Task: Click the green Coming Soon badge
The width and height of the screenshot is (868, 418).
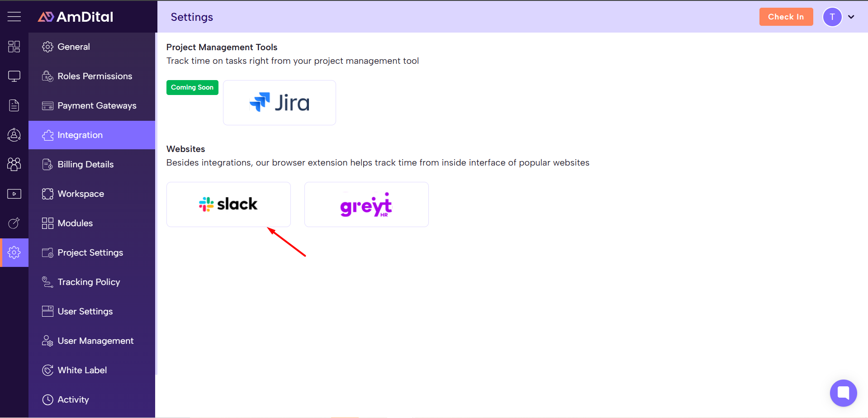Action: click(192, 87)
